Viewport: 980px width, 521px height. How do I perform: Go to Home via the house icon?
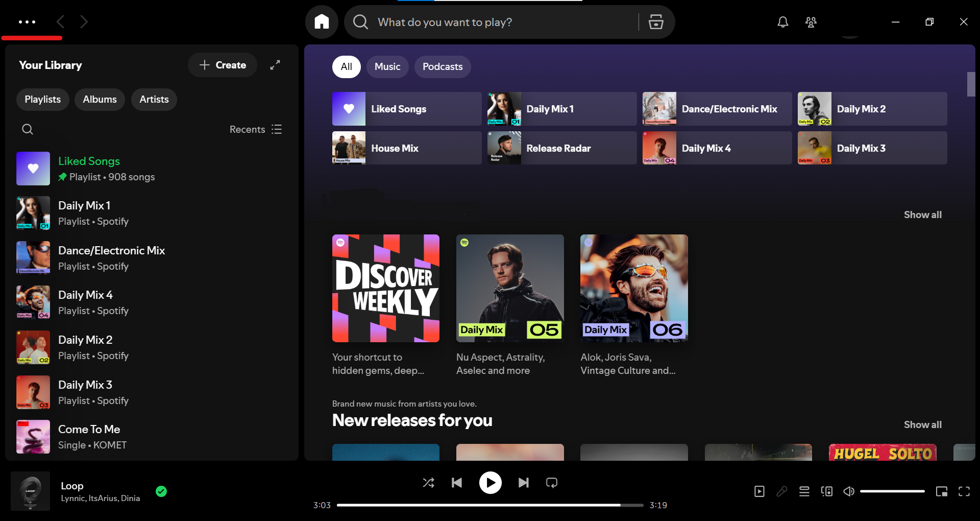[322, 22]
